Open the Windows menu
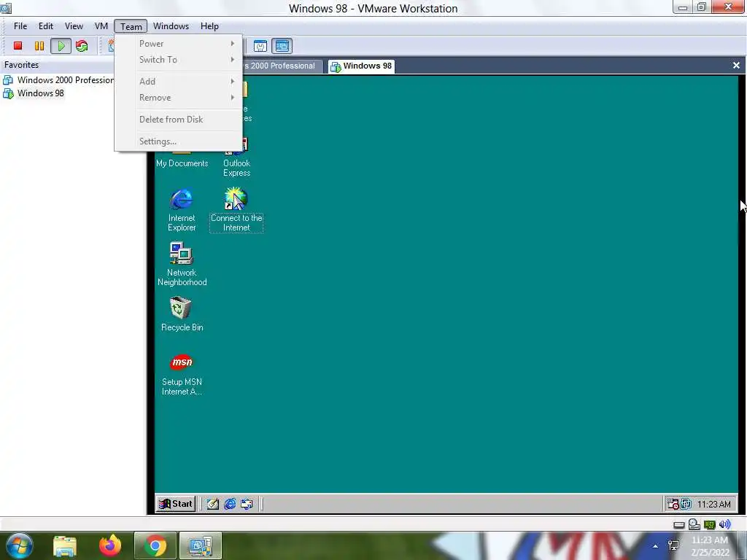The height and width of the screenshot is (560, 747). coord(171,26)
